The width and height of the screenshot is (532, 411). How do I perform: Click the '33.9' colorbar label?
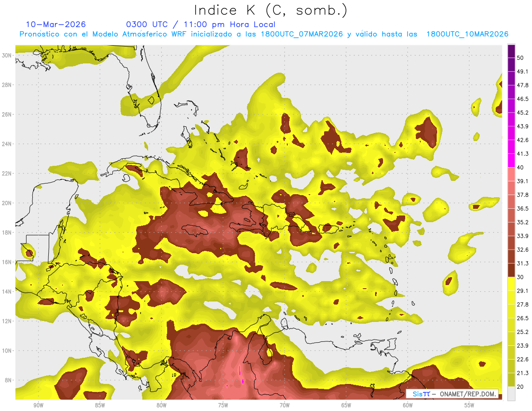[x=523, y=236]
